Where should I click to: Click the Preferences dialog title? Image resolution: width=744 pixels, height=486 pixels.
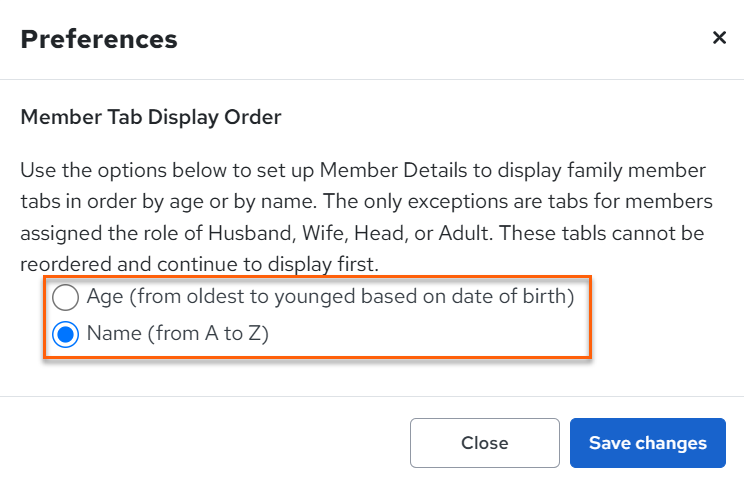(x=99, y=39)
